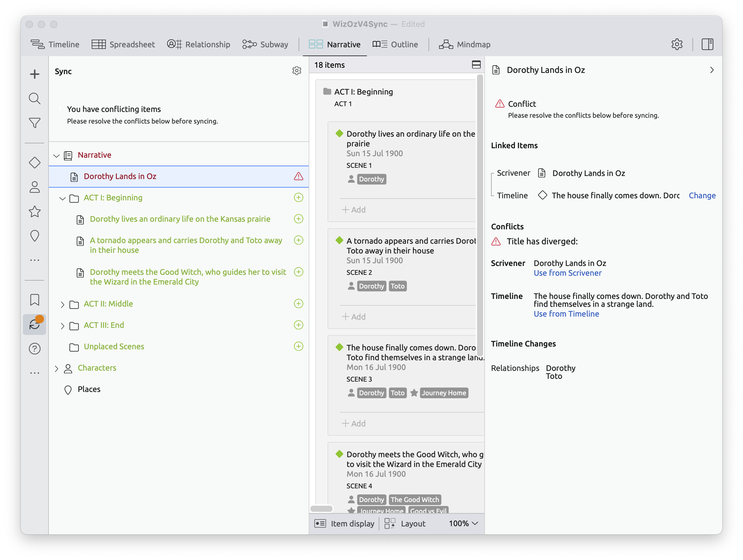Open the characters person sidebar icon

point(34,187)
